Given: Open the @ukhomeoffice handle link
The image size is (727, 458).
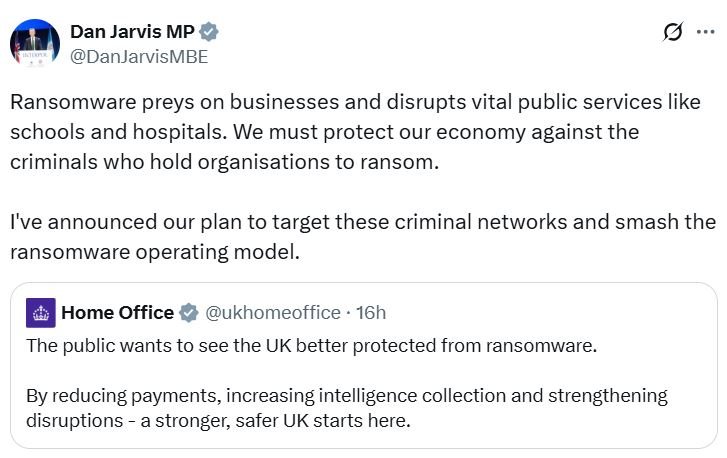Looking at the screenshot, I should [272, 313].
